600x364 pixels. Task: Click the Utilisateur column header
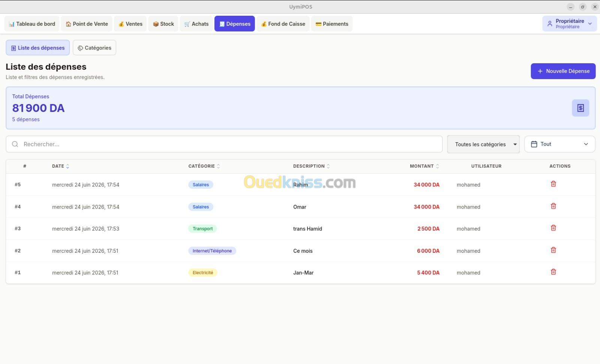point(486,166)
